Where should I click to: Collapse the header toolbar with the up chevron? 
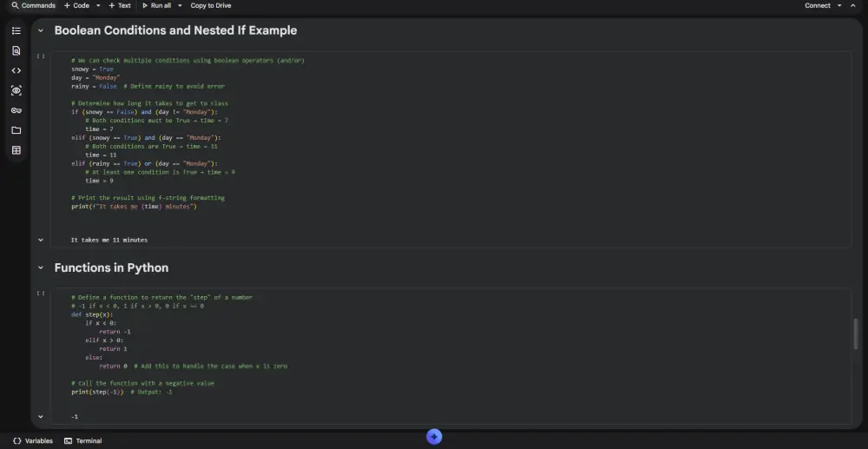[852, 5]
